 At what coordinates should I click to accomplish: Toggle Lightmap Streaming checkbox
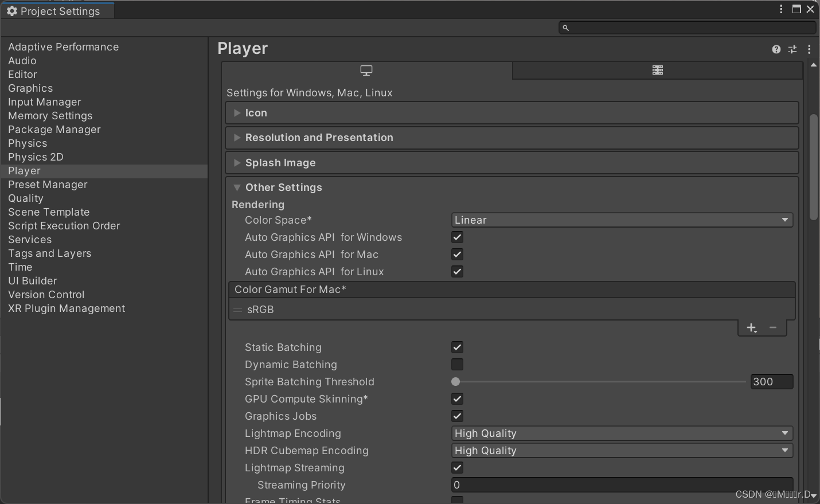tap(457, 468)
